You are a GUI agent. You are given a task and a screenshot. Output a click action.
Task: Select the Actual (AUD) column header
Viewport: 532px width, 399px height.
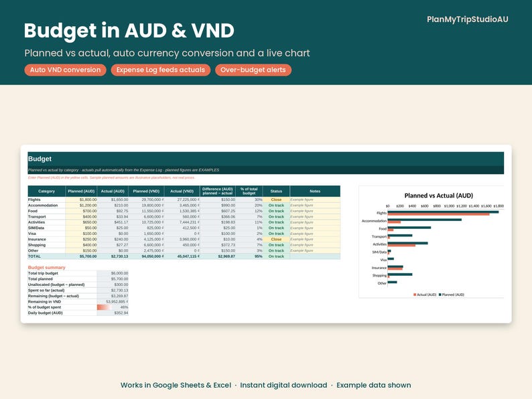point(113,191)
